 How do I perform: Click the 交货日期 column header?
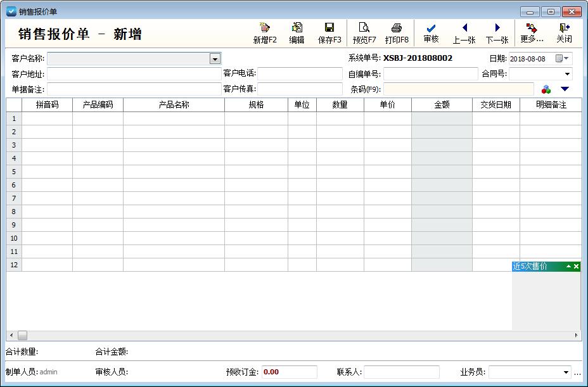click(x=496, y=105)
